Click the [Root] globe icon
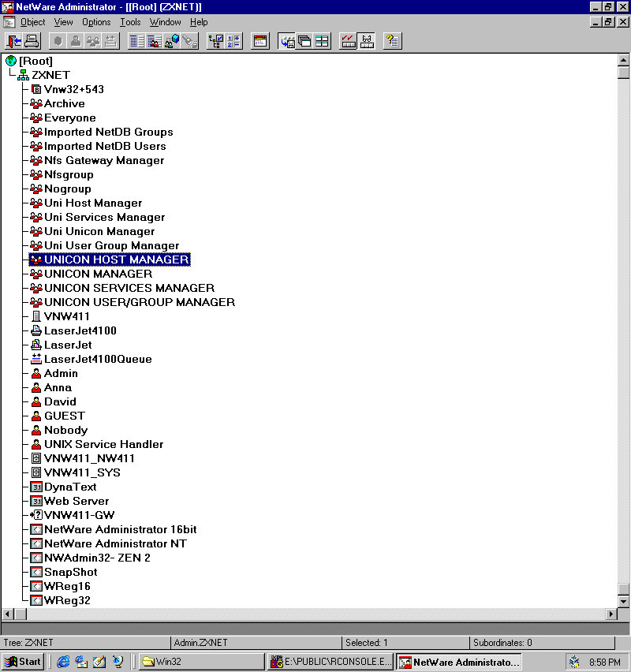The height and width of the screenshot is (672, 631). (11, 61)
